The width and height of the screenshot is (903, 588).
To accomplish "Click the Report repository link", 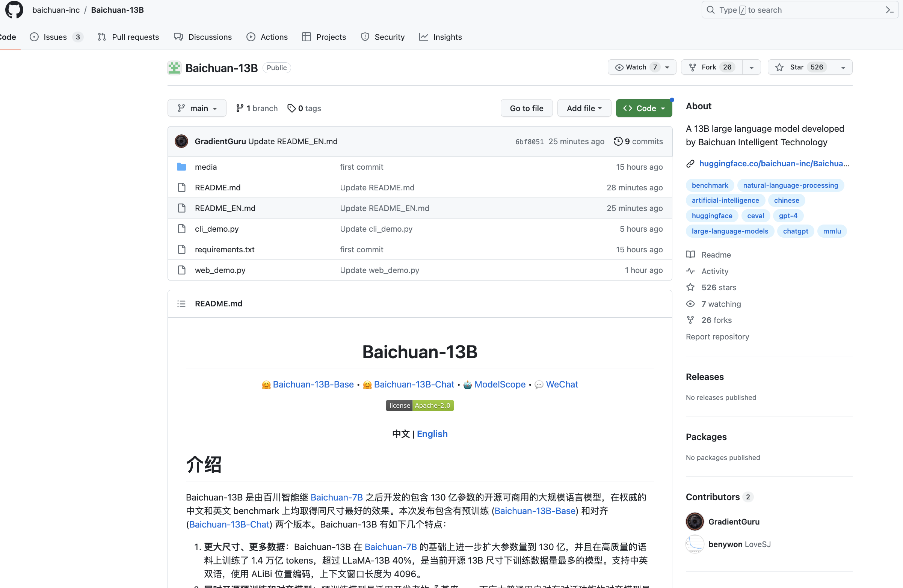I will click(x=717, y=336).
